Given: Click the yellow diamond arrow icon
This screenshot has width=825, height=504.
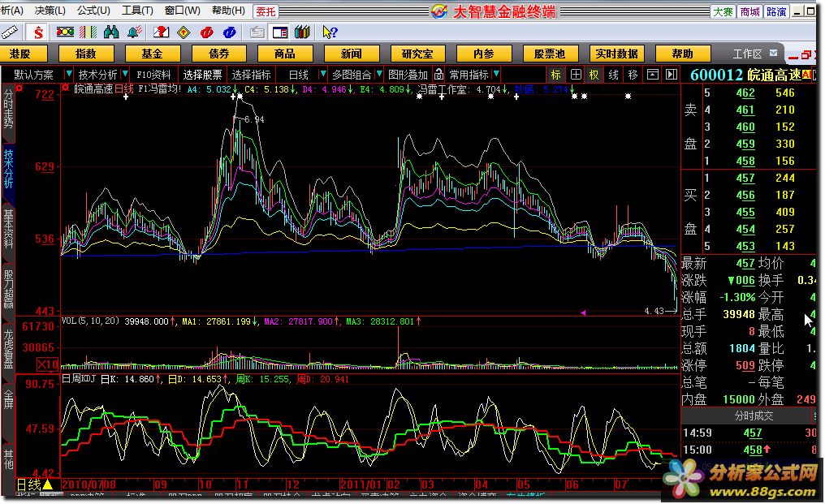Looking at the screenshot, I should [184, 32].
